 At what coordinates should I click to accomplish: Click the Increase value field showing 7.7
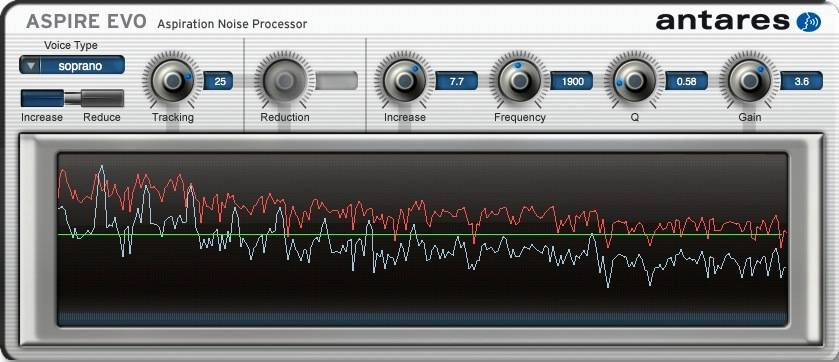pyautogui.click(x=456, y=81)
